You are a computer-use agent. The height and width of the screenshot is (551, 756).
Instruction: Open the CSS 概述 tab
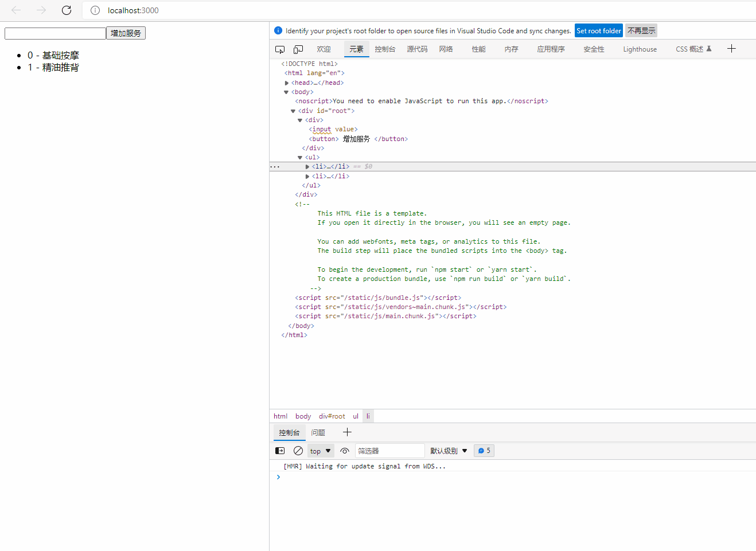(693, 49)
